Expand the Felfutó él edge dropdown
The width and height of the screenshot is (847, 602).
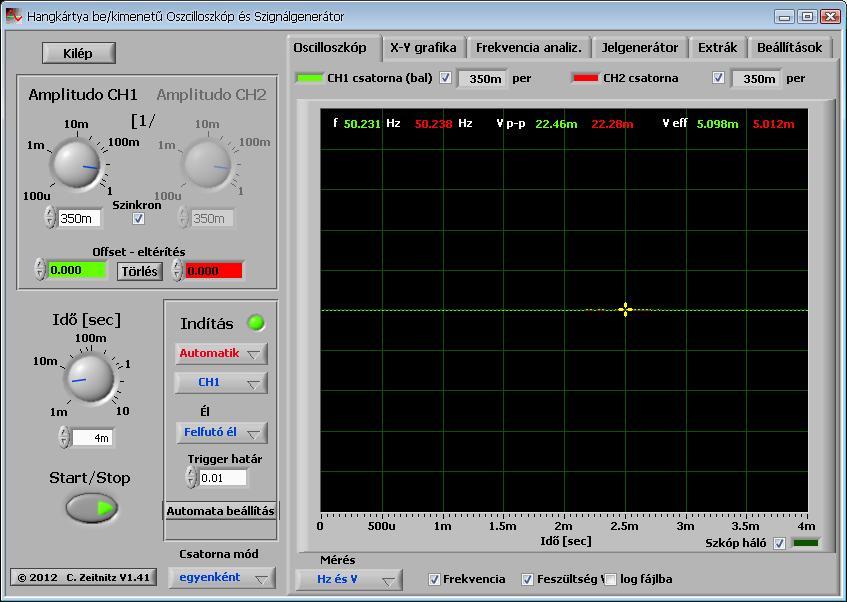tap(221, 432)
